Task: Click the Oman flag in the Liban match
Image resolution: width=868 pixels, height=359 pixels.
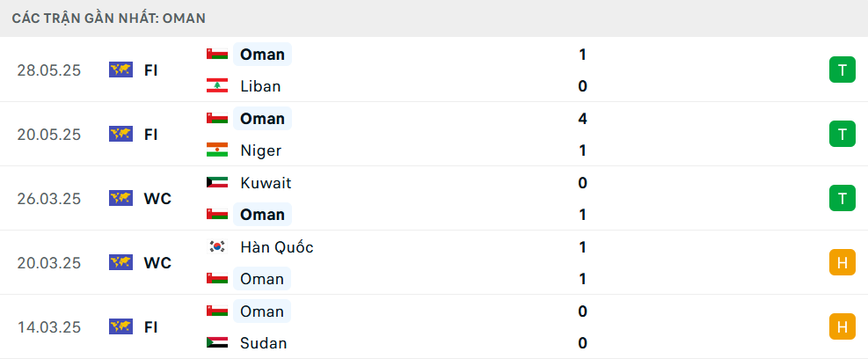Action: pyautogui.click(x=217, y=54)
